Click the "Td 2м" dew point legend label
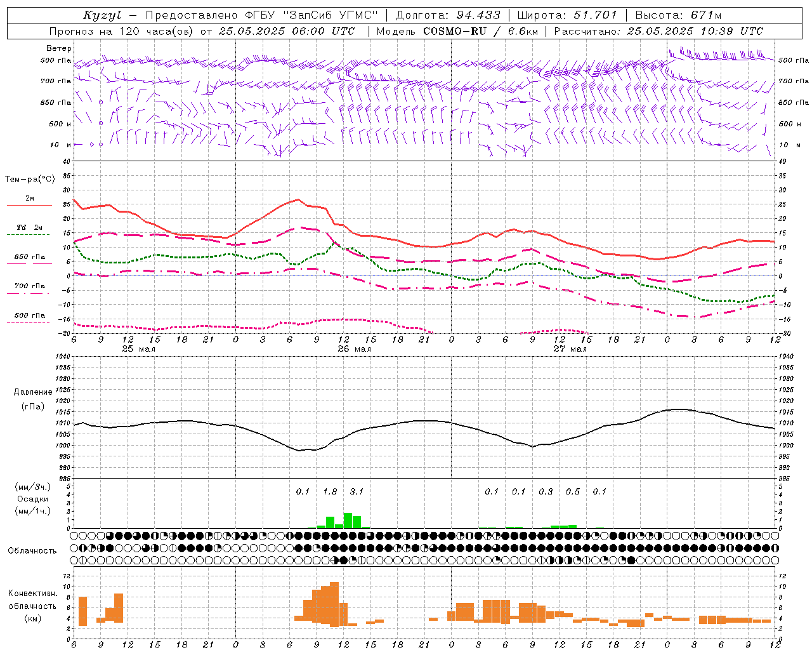Image resolution: width=812 pixels, height=650 pixels. click(30, 227)
